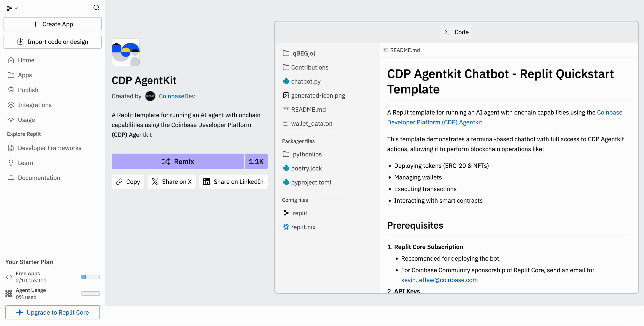This screenshot has width=644, height=326.
Task: Remix the CDP AgentKit template
Action: 178,161
